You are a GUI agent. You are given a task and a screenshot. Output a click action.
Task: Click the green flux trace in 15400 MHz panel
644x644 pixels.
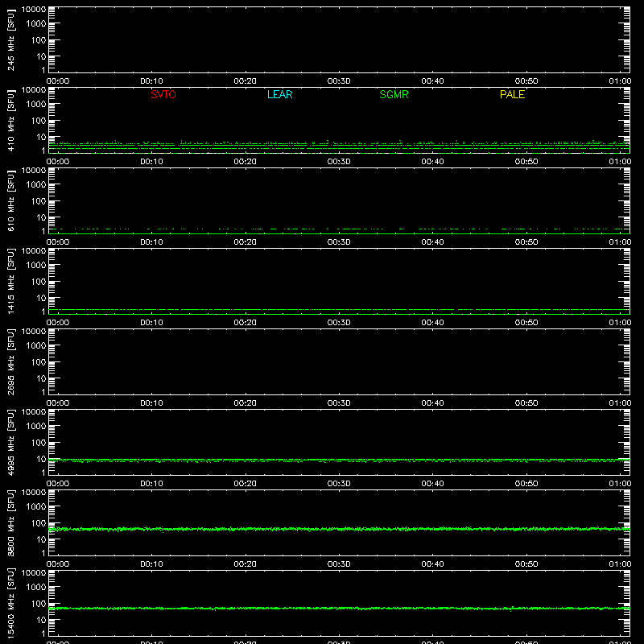coord(339,609)
